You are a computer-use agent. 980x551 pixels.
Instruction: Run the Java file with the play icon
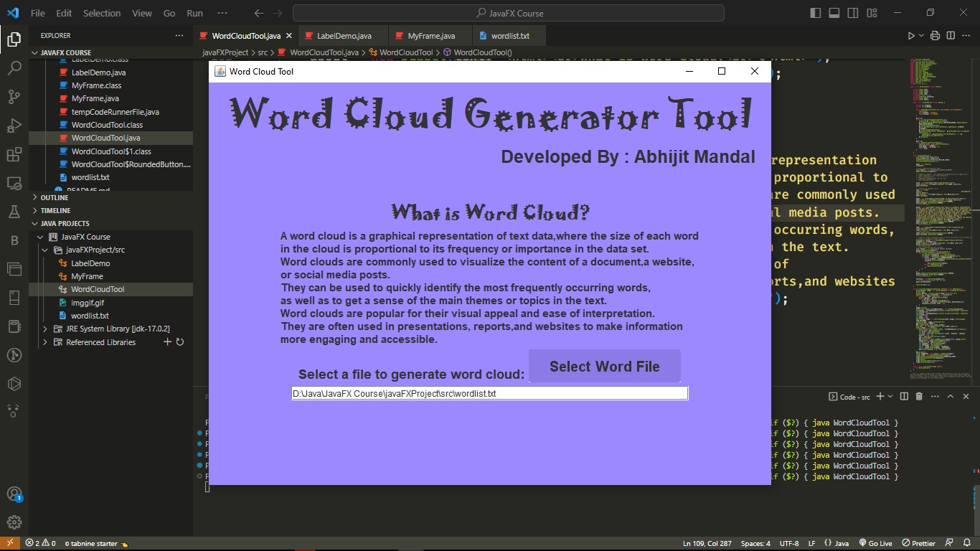click(x=911, y=35)
